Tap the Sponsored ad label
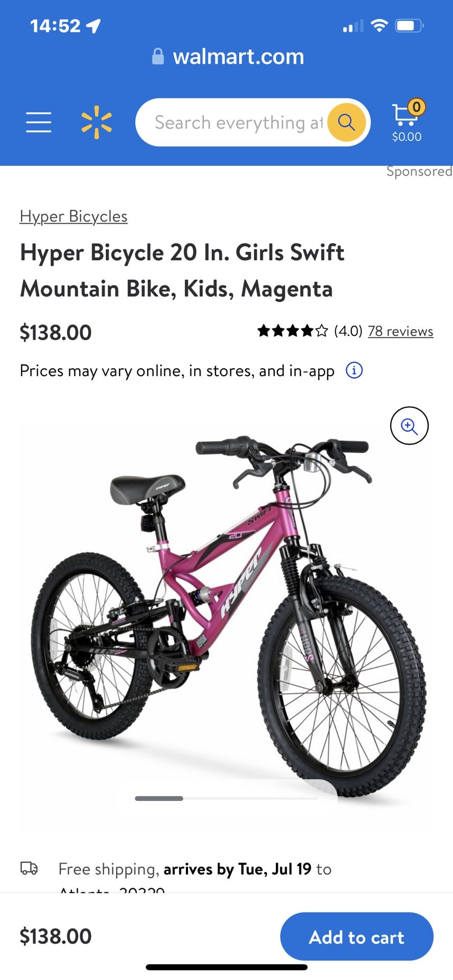This screenshot has width=453, height=980. [419, 171]
